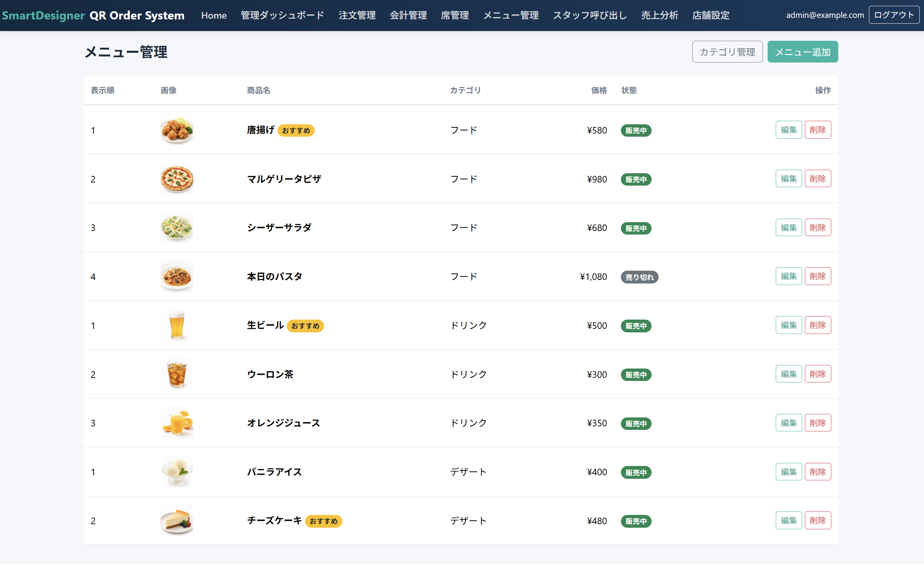Open 管理ダッシュボード nav item

tap(283, 15)
